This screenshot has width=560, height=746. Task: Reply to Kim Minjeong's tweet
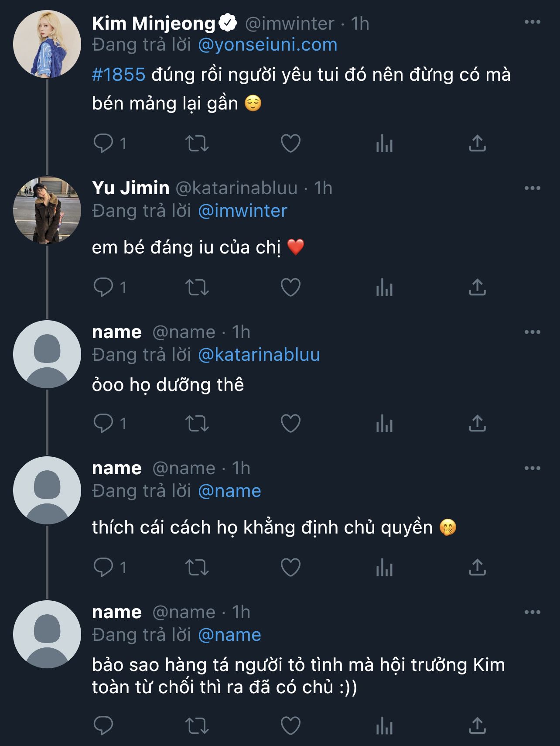point(103,143)
